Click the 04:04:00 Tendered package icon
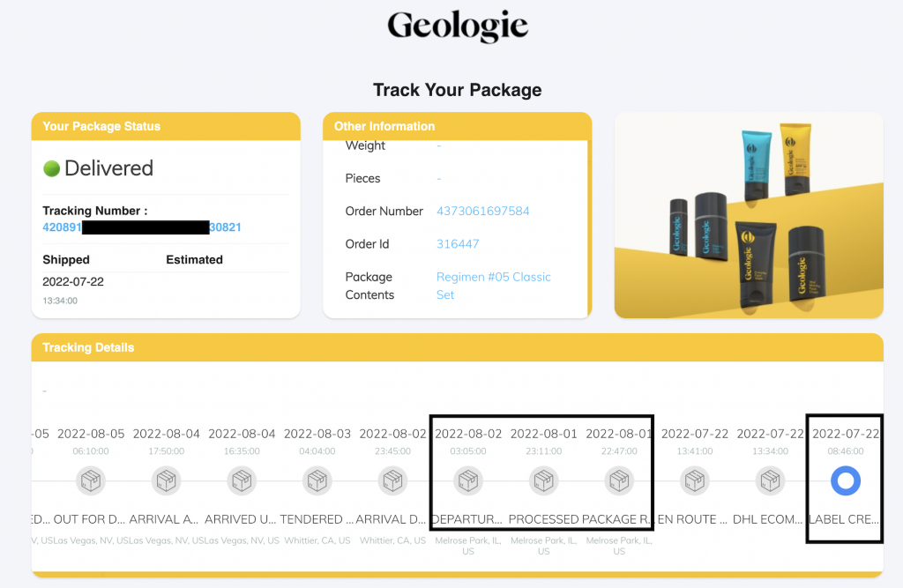 pos(317,480)
